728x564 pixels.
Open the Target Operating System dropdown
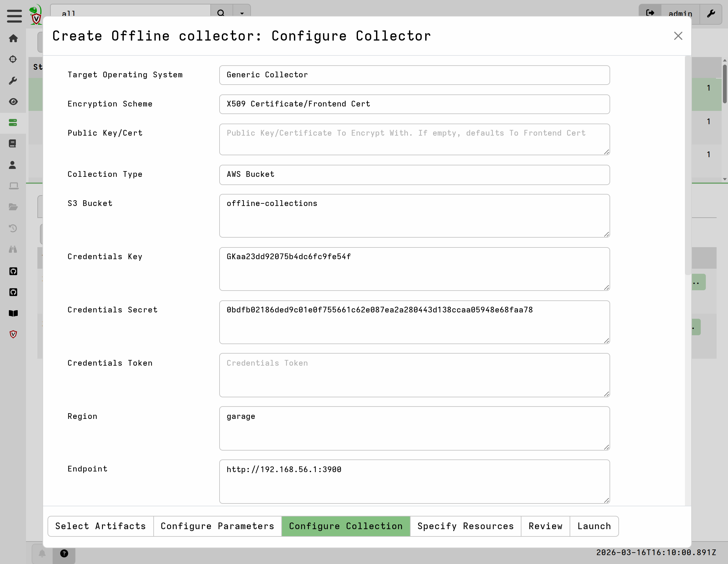[x=414, y=75]
